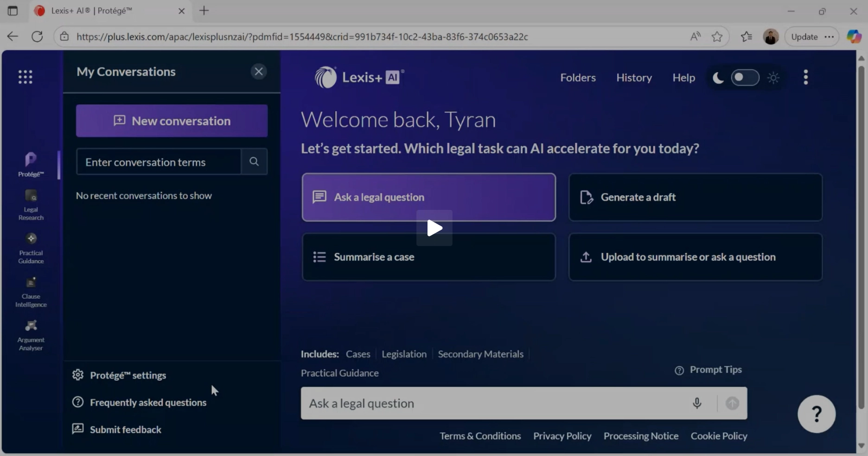The width and height of the screenshot is (868, 456).
Task: Open the product grid launcher icon
Action: coord(25,77)
